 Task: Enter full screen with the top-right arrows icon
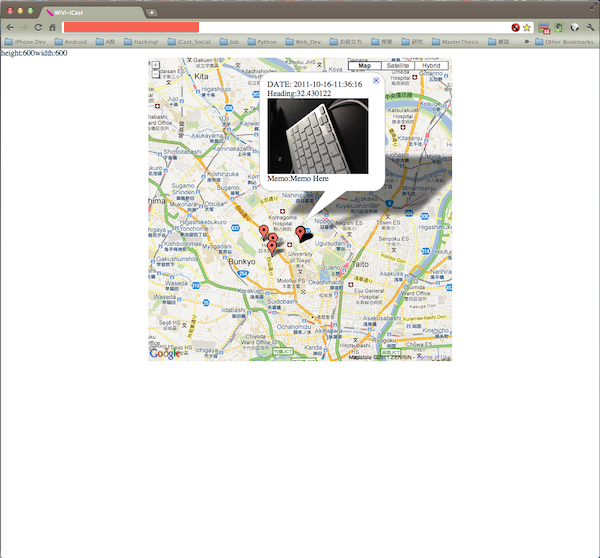pos(593,5)
